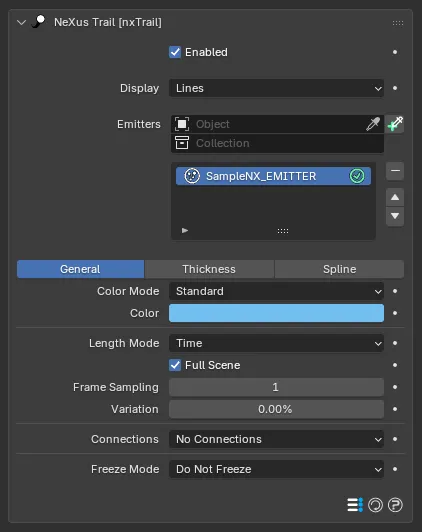Click the green add-with-eyedropper button
Screen dimensions: 422x532
tap(395, 124)
